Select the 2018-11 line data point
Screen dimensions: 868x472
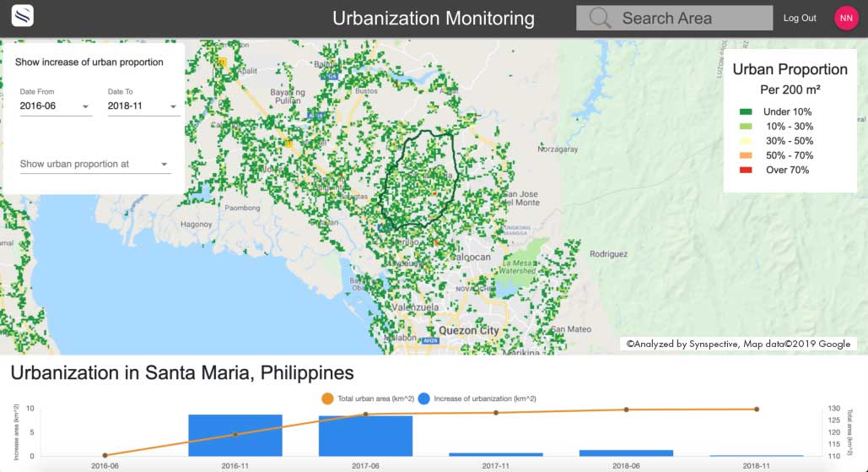(757, 410)
